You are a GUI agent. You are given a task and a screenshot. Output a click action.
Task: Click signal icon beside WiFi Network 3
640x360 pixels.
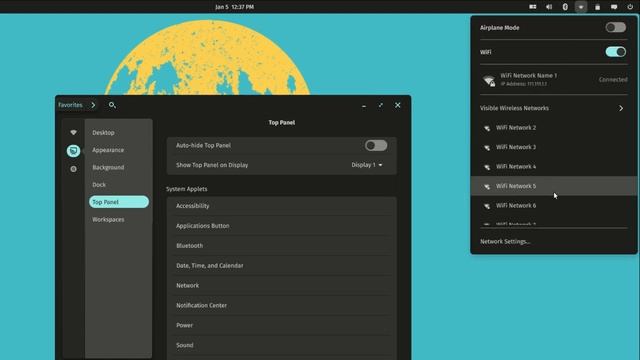pos(487,147)
